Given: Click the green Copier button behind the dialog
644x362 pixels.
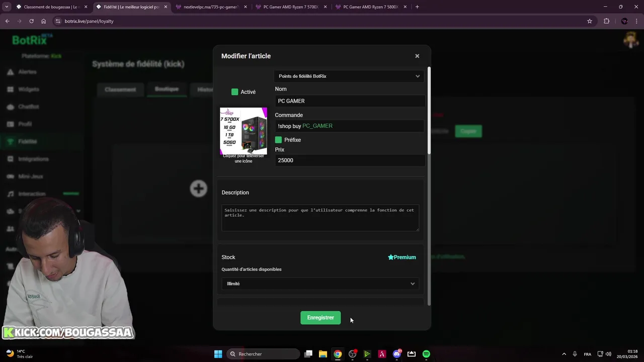Looking at the screenshot, I should click(468, 131).
